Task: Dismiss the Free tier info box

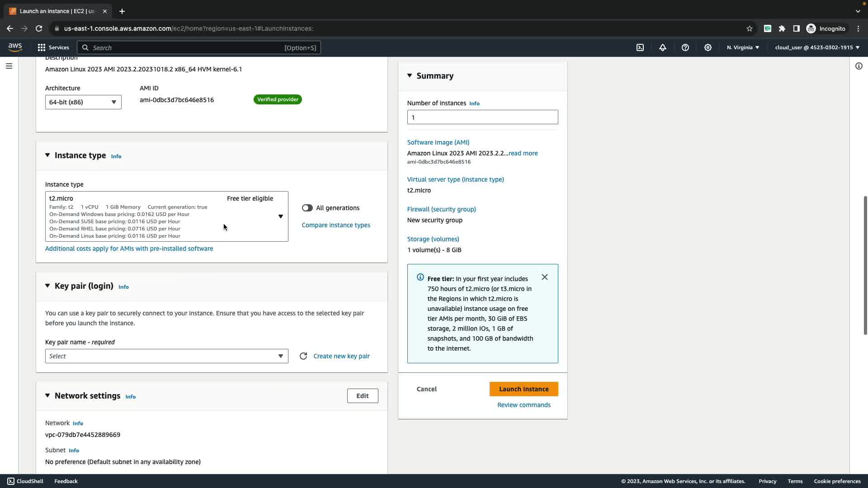Action: (x=545, y=277)
